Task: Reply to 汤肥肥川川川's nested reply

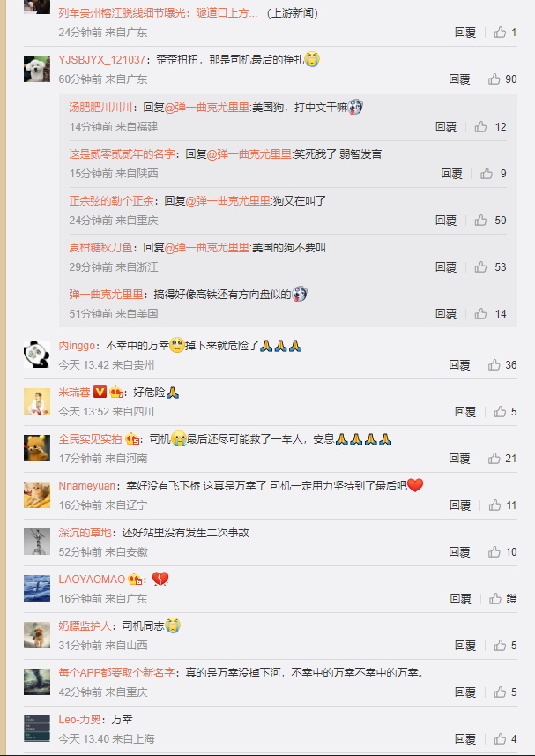Action: coord(446,127)
